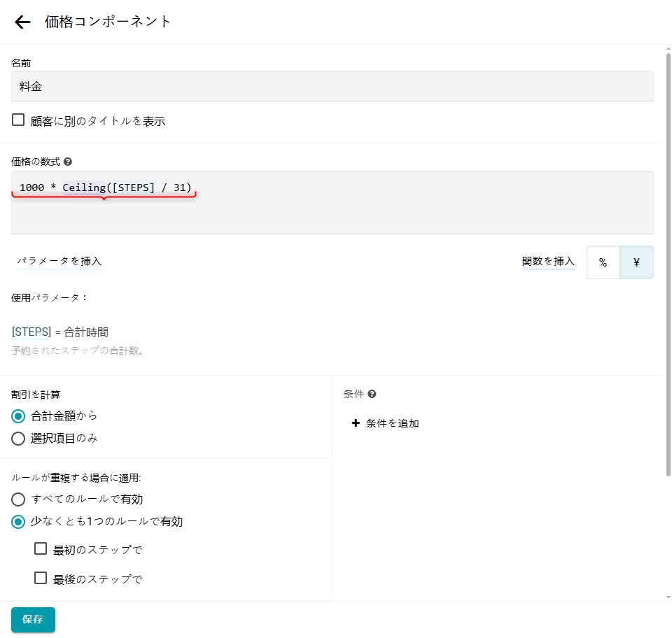Click the 条件を追加 link
This screenshot has height=638, width=672.
392,423
